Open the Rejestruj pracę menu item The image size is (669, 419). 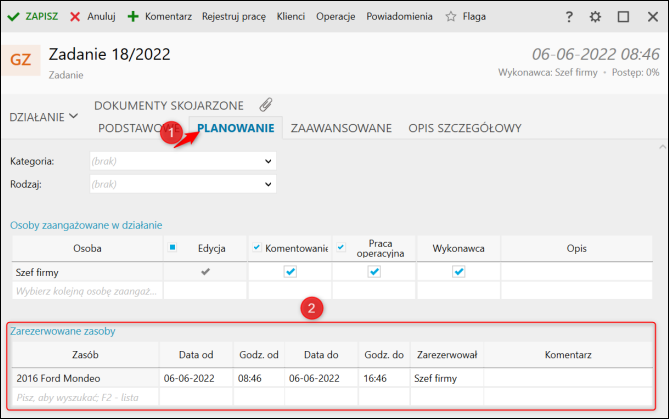coord(234,17)
